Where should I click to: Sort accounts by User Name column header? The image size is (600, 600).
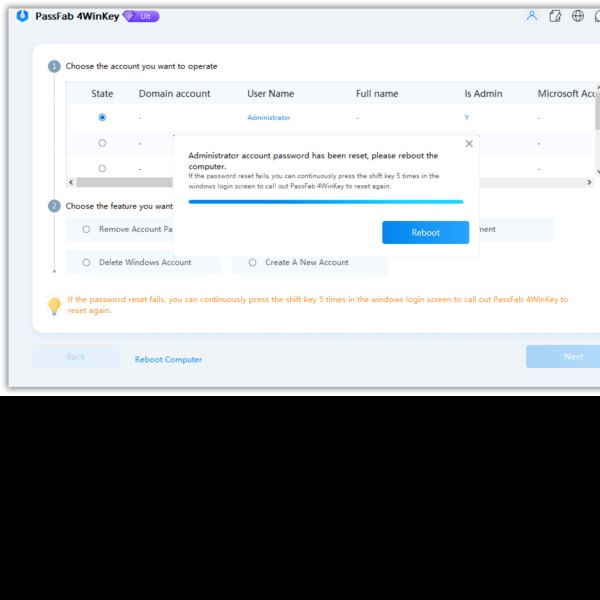pyautogui.click(x=271, y=94)
